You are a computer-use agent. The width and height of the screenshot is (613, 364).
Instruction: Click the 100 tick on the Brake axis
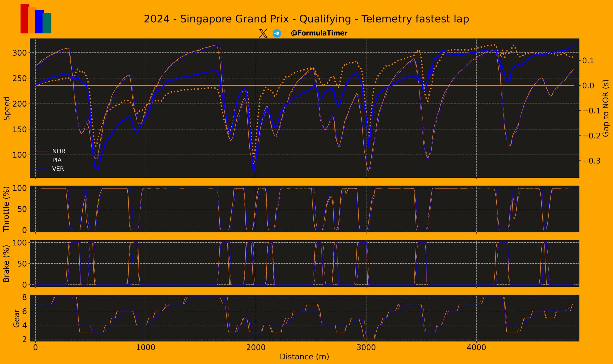(19, 243)
